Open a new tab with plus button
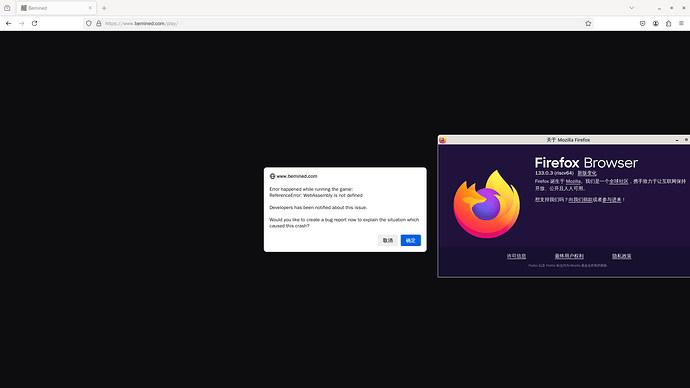The width and height of the screenshot is (690, 388). 104,8
